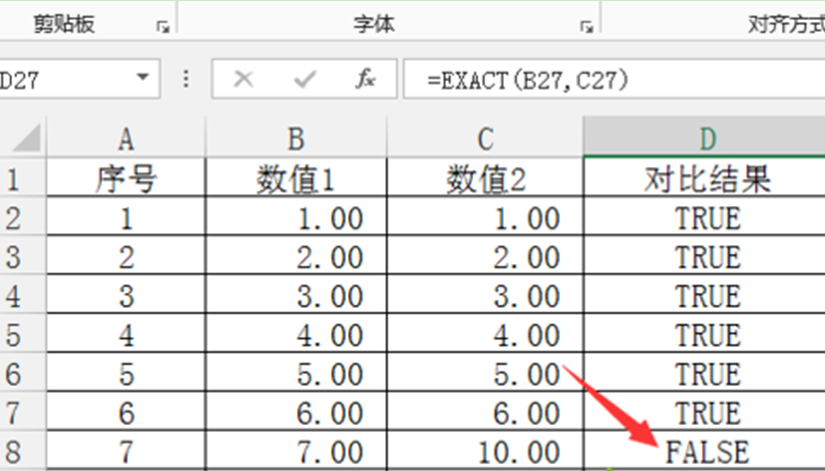Image resolution: width=825 pixels, height=471 pixels.
Task: Click the FALSE cell in column D
Action: click(x=705, y=452)
